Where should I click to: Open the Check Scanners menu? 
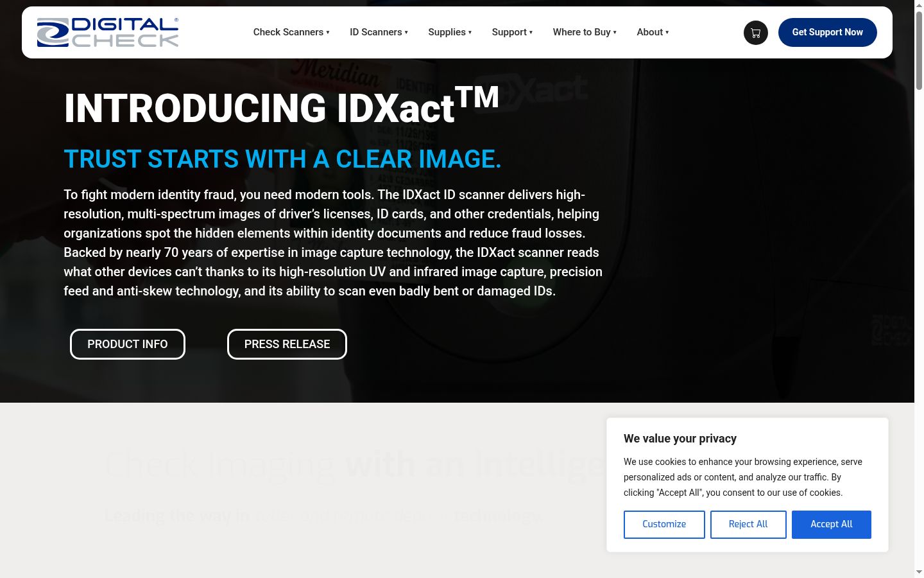[x=288, y=32]
